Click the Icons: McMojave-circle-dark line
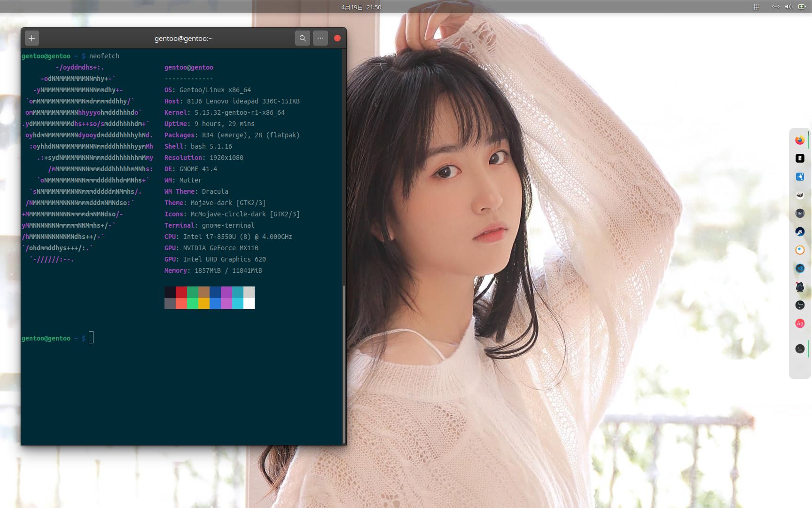This screenshot has width=812, height=508. (x=232, y=214)
